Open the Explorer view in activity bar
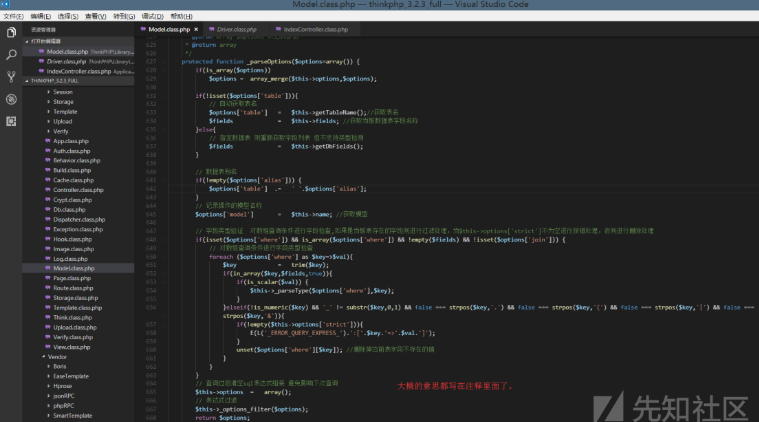 (11, 32)
